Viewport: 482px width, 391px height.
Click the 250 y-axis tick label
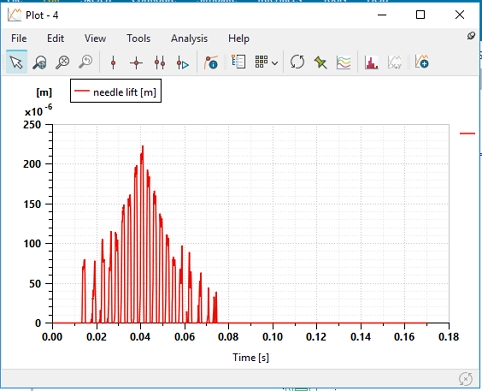tap(32, 125)
